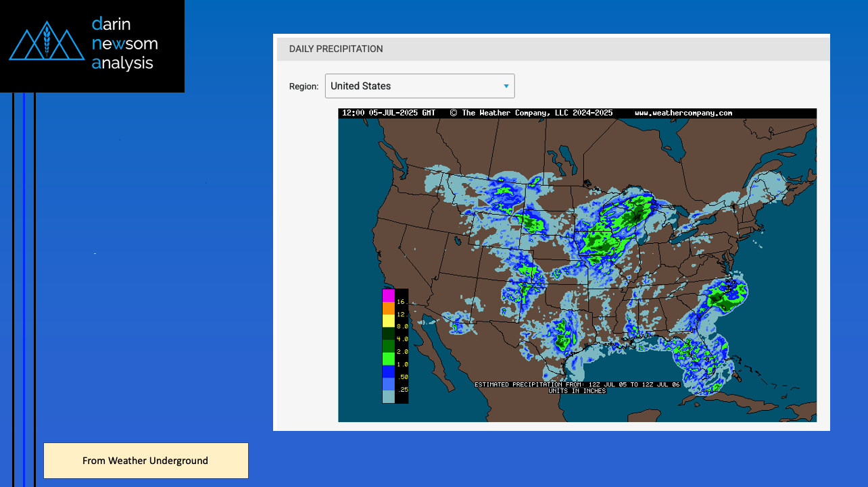
Task: Click the orange legend color swatch
Action: click(x=388, y=308)
